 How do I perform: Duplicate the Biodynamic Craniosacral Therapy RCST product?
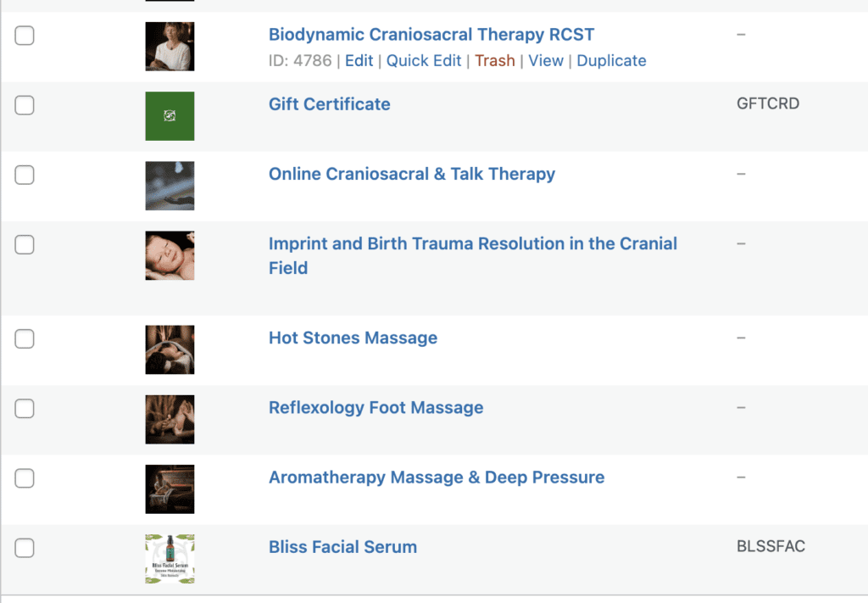click(611, 60)
